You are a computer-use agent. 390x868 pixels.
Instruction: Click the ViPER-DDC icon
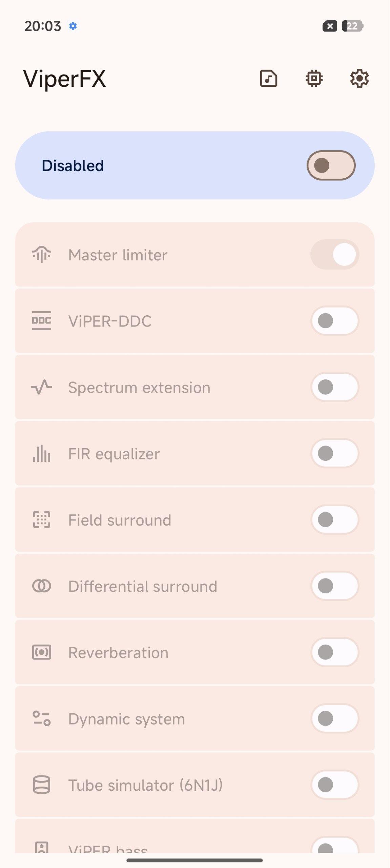tap(42, 321)
